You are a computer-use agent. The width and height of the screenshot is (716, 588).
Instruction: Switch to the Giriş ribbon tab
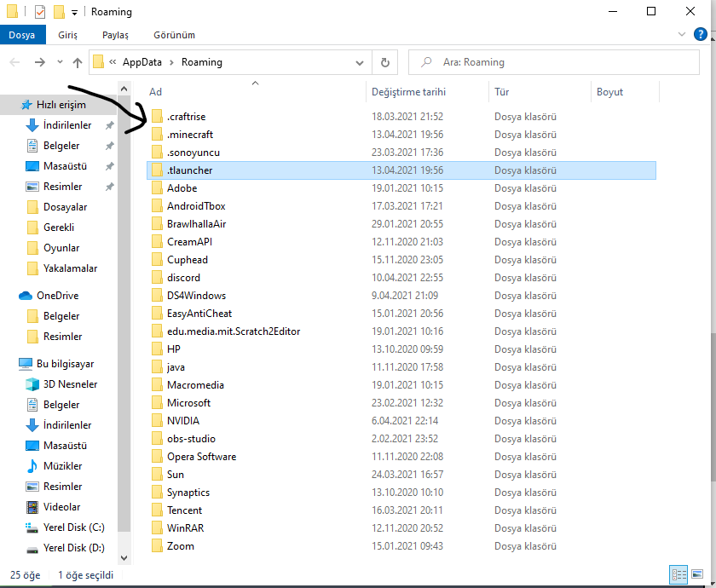point(67,35)
